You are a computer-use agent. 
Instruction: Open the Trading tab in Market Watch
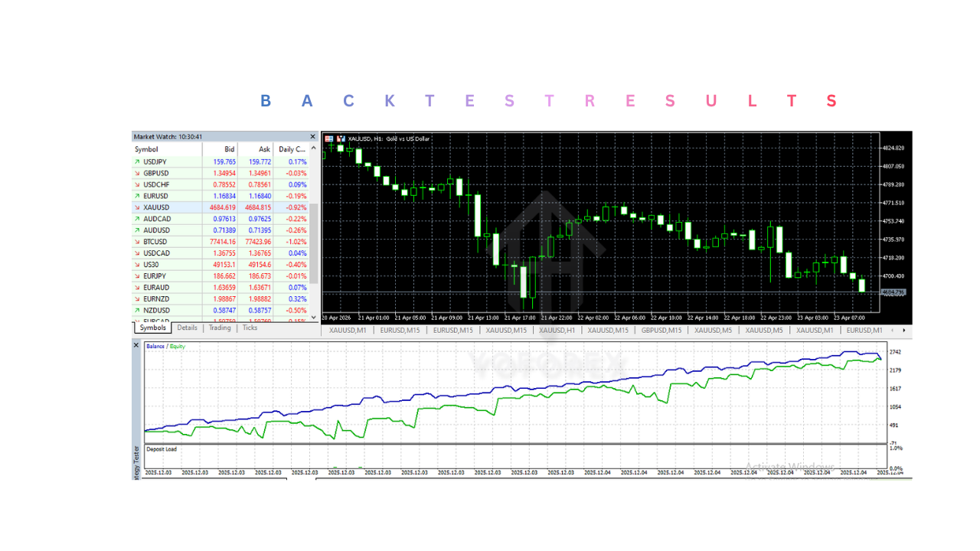tap(220, 328)
